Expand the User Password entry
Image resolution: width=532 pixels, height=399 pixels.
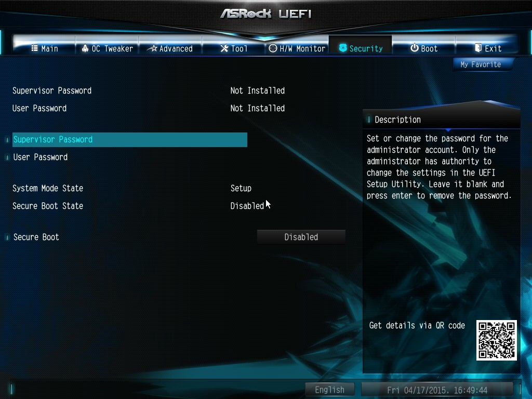point(7,157)
